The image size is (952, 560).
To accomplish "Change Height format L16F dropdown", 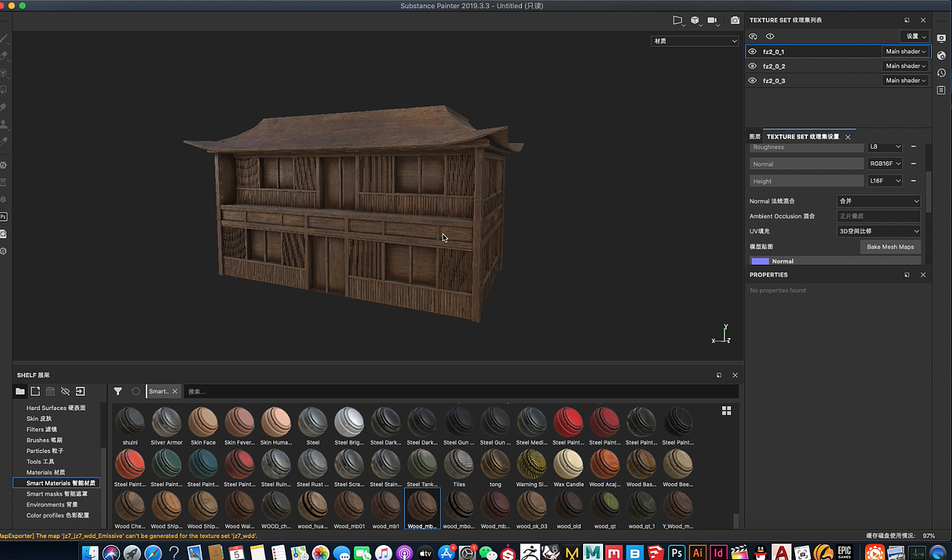I will point(885,181).
